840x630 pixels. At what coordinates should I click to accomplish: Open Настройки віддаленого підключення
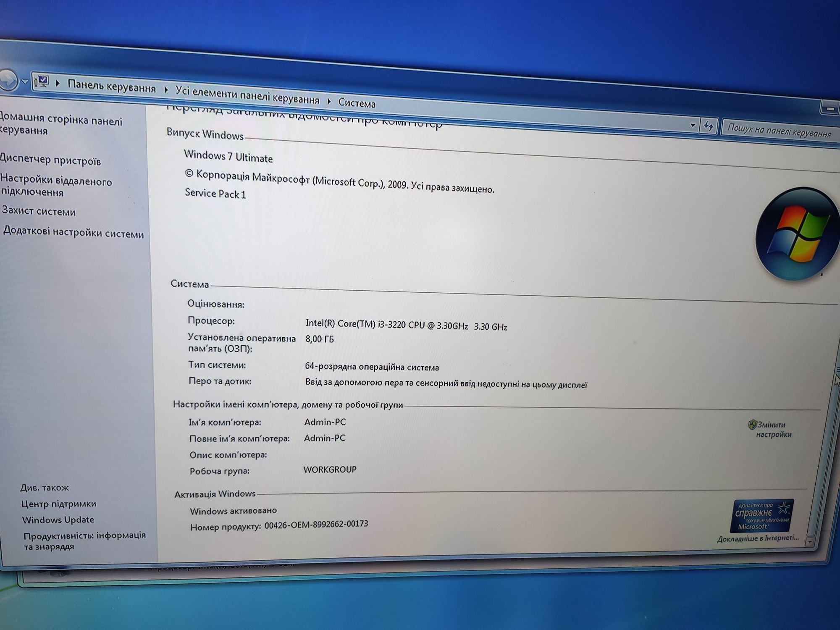click(56, 186)
